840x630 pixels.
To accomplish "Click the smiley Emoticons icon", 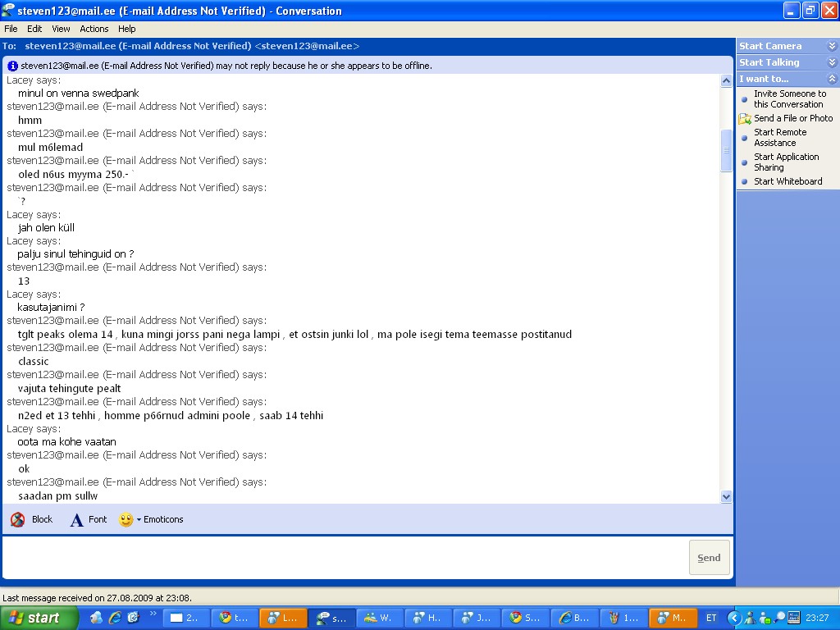I will point(126,520).
